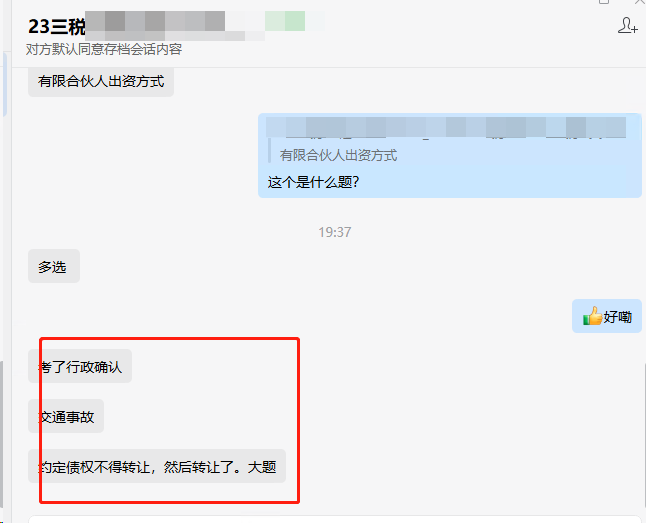646x523 pixels.
Task: Click the add member icon
Action: 627,25
